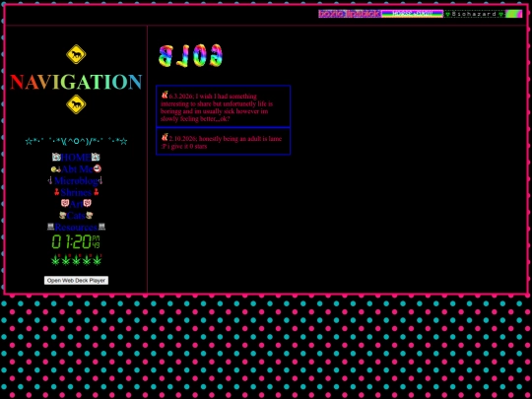The width and height of the screenshot is (532, 399).
Task: Click the toxic lipstick banner
Action: (350, 14)
